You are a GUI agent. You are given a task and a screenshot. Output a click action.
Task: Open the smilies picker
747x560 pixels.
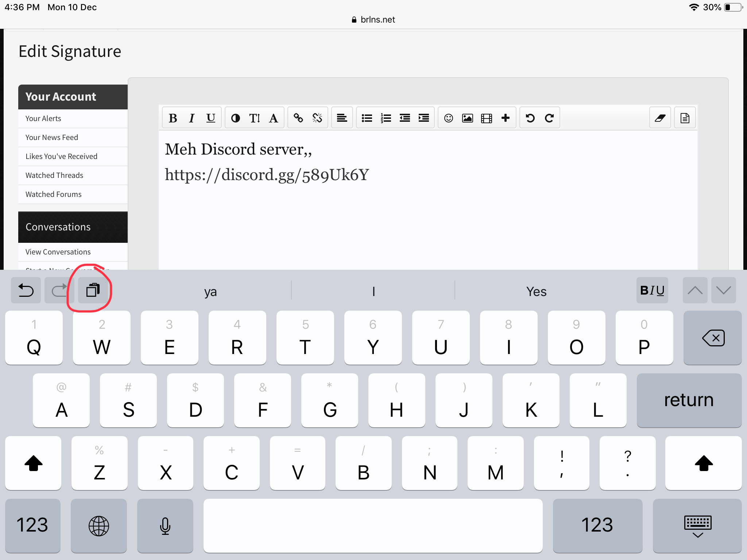pyautogui.click(x=449, y=118)
